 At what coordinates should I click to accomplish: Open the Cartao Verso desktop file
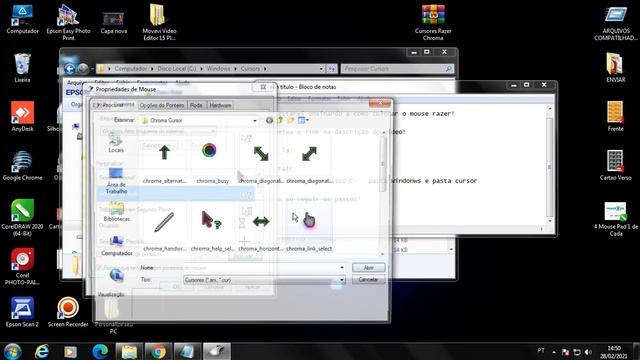coord(616,166)
